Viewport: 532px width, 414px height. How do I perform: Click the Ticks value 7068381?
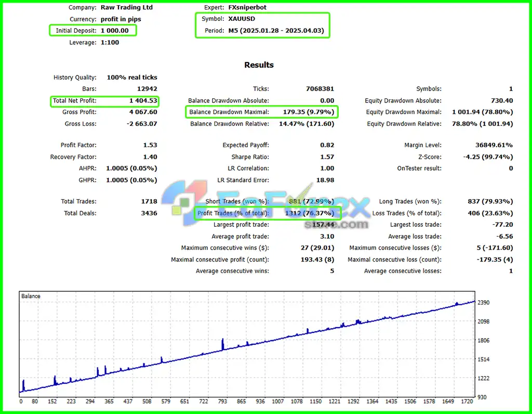(320, 89)
